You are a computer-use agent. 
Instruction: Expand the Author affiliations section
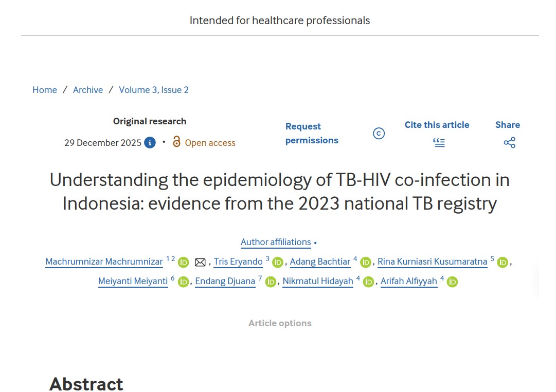[x=276, y=242]
